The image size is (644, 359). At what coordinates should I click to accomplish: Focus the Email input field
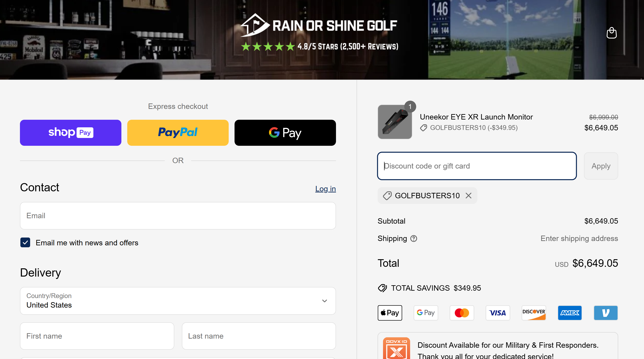tap(178, 216)
